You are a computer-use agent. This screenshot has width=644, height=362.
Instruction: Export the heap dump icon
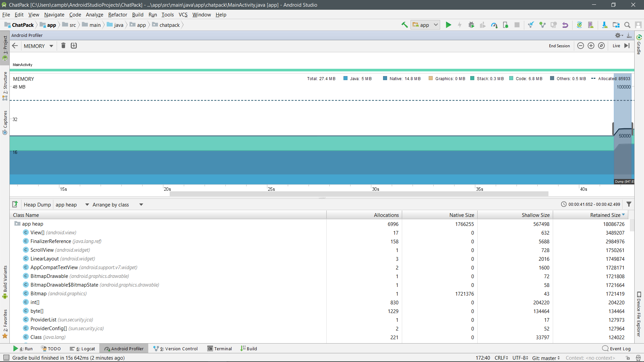point(15,204)
